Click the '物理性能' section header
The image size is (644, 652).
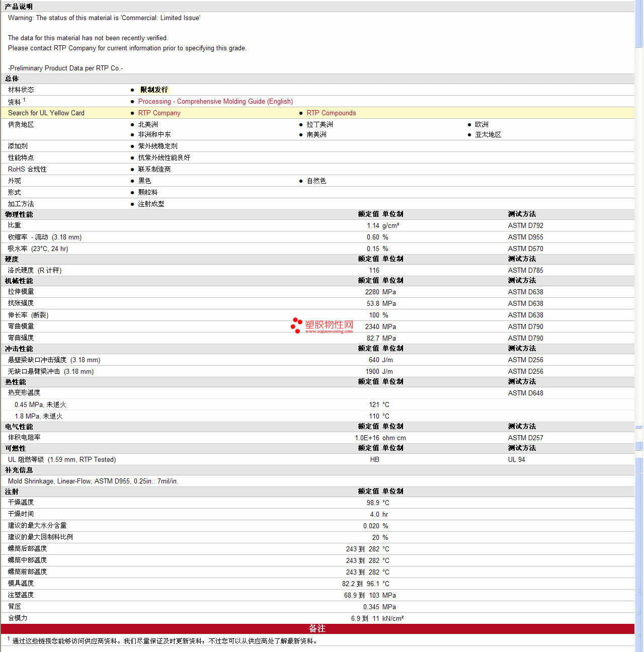(19, 215)
